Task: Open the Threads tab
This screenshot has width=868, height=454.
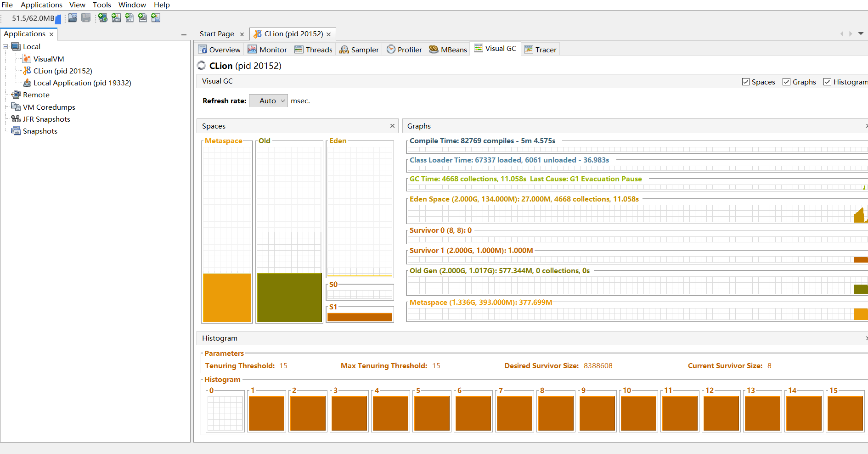Action: pyautogui.click(x=314, y=50)
